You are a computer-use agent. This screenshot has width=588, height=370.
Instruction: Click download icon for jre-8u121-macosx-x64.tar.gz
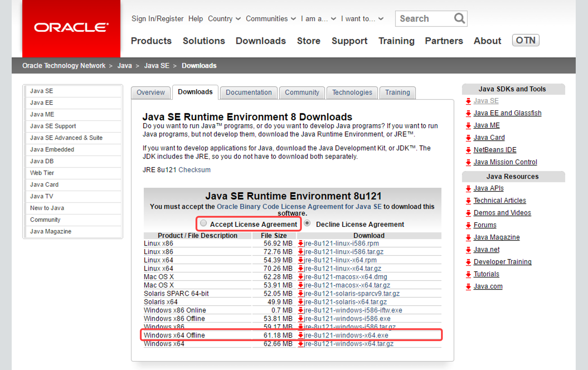(301, 285)
